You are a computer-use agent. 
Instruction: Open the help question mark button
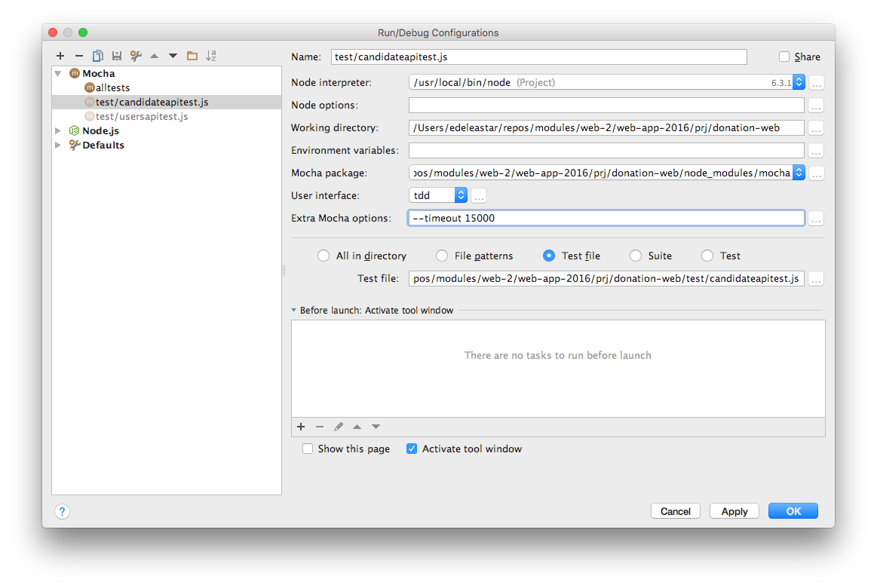click(63, 511)
